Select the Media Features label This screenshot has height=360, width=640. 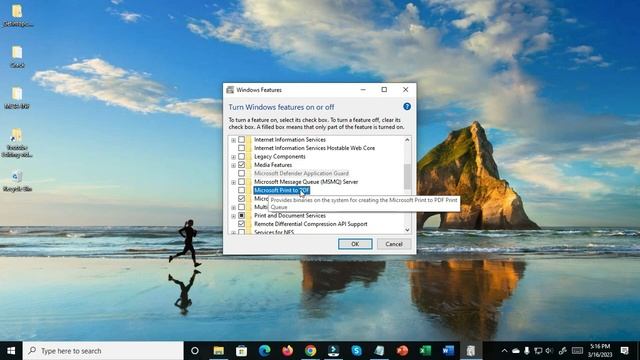tap(273, 165)
